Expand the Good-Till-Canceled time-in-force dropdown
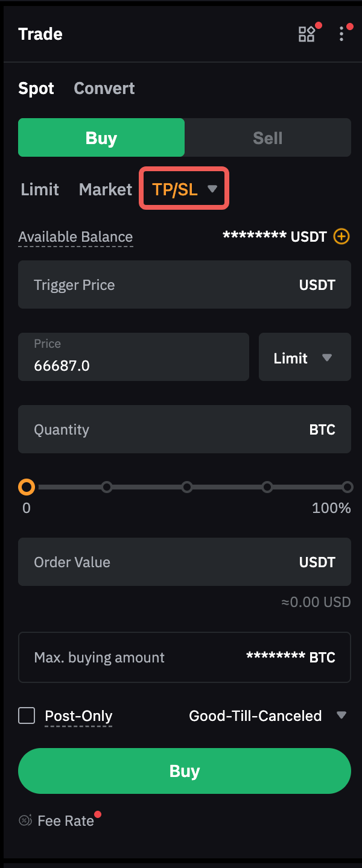 point(267,715)
